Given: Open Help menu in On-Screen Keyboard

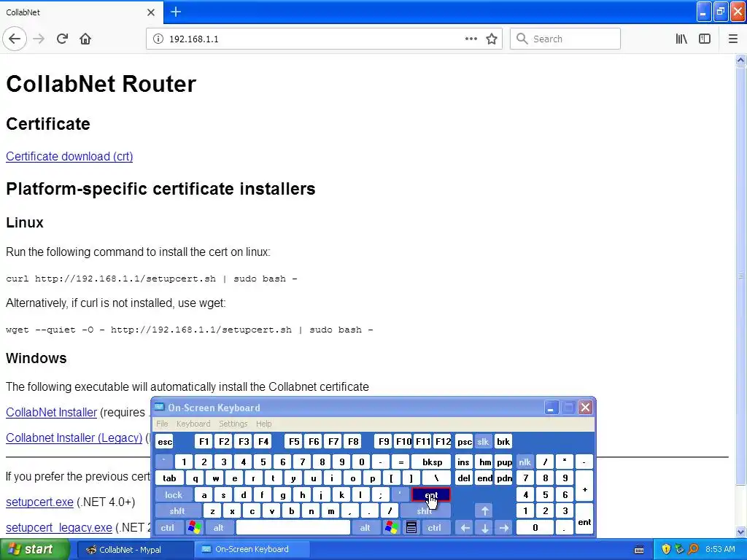Looking at the screenshot, I should coord(263,424).
